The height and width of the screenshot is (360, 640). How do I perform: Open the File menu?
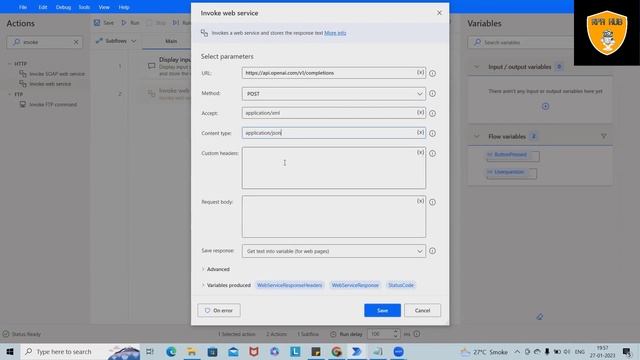(23, 7)
